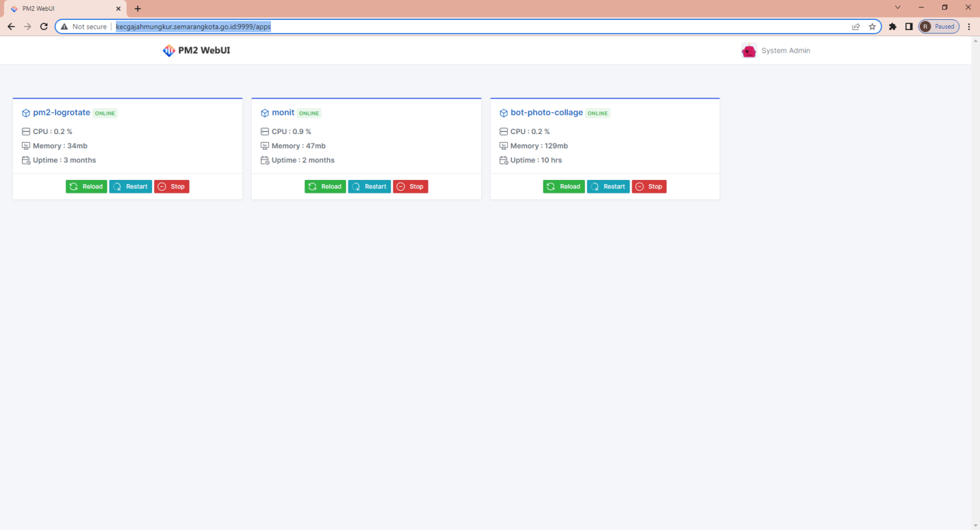Click the PM2 WebUI brand title
The height and width of the screenshot is (530, 980).
pos(204,51)
